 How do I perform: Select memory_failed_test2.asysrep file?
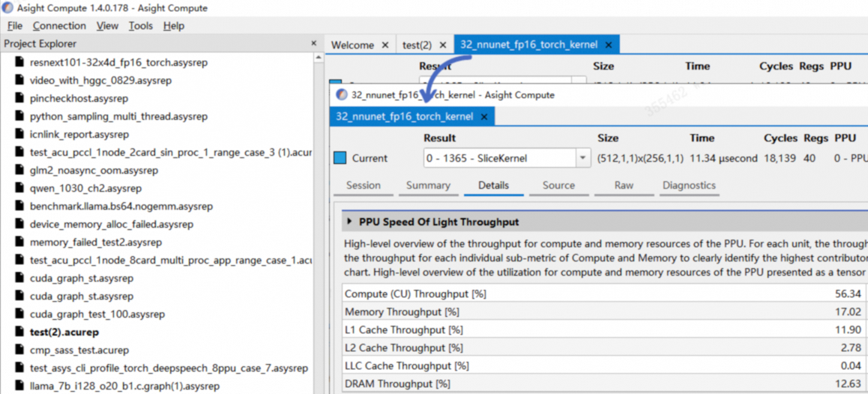tap(96, 243)
